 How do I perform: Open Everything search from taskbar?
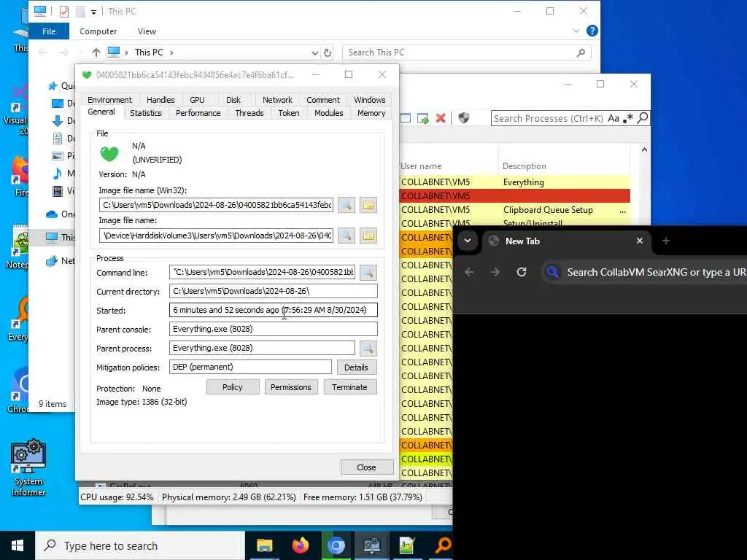[443, 545]
